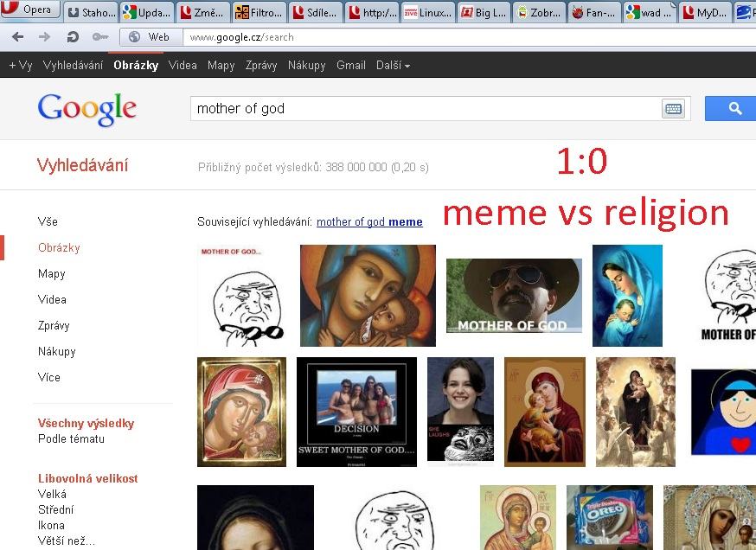Open +Vy in the black Google bar

(x=20, y=65)
